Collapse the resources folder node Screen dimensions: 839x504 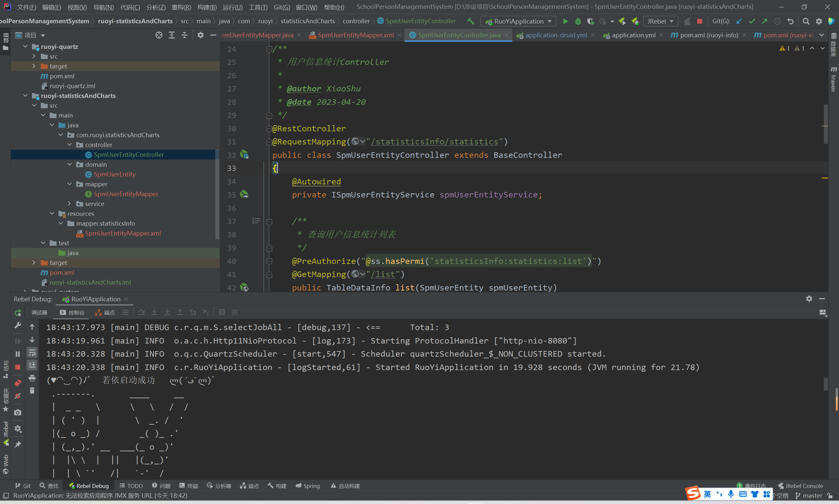pos(52,214)
